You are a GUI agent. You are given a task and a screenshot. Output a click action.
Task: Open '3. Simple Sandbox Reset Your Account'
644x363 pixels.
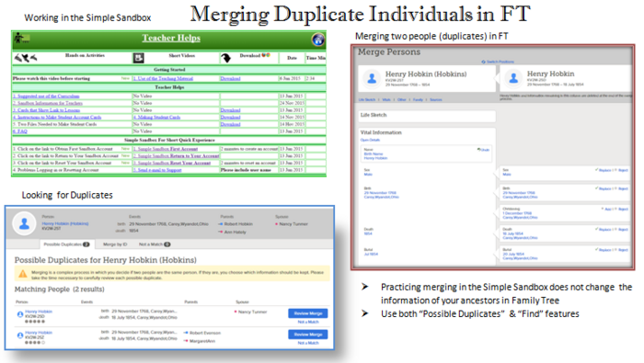(x=172, y=163)
